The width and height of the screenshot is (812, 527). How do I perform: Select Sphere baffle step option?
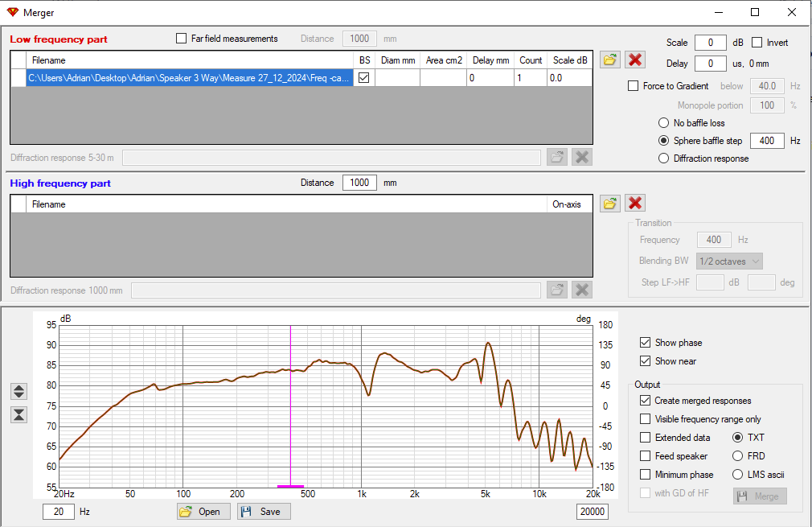[663, 141]
